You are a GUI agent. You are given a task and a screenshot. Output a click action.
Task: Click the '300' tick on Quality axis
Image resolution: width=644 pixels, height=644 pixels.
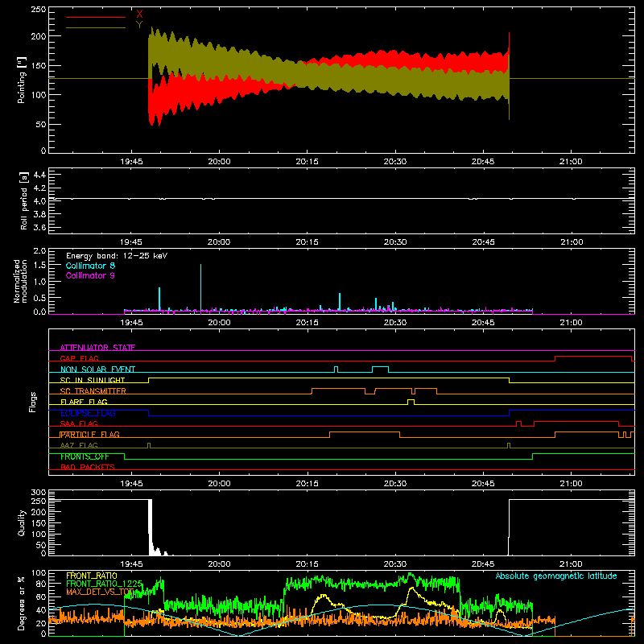click(38, 493)
